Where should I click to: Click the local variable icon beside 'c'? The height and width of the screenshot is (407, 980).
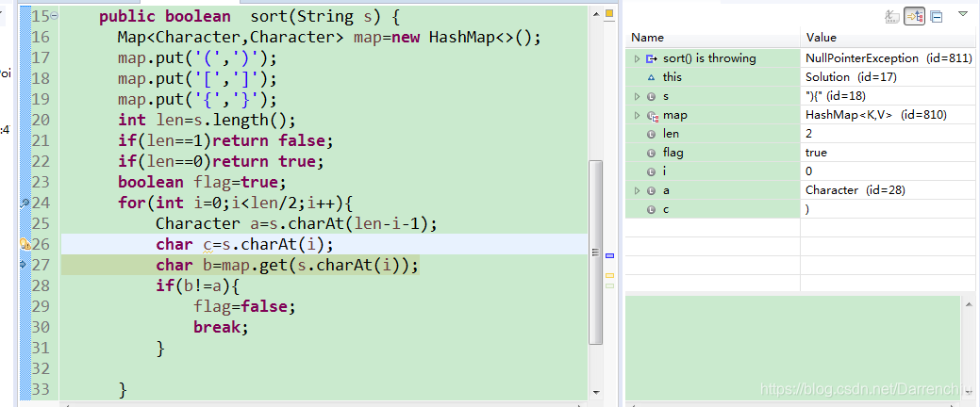click(x=651, y=209)
